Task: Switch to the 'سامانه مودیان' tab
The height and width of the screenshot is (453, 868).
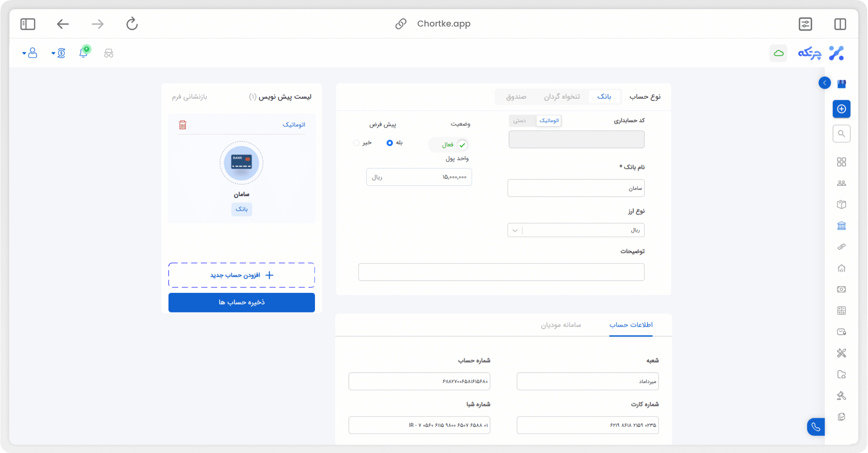Action: pyautogui.click(x=561, y=325)
